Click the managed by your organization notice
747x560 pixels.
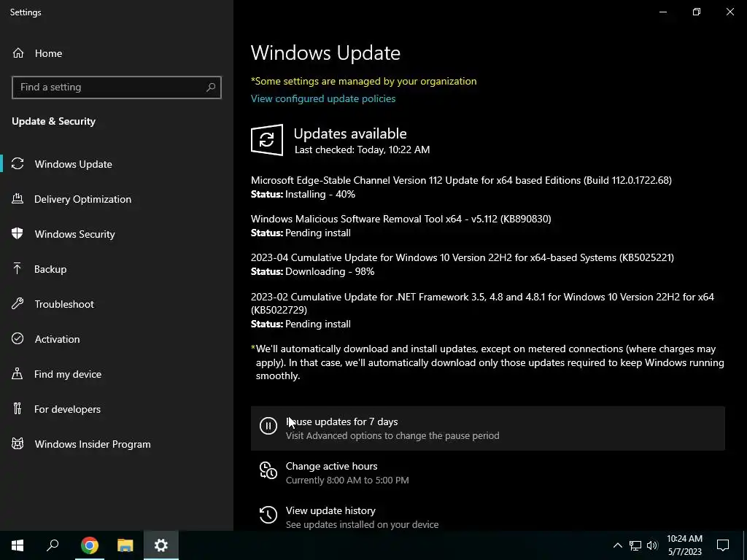tap(364, 81)
